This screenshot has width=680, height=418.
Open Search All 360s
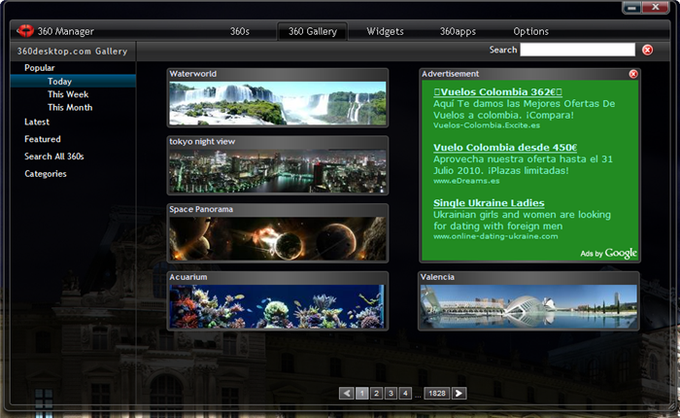(x=54, y=157)
